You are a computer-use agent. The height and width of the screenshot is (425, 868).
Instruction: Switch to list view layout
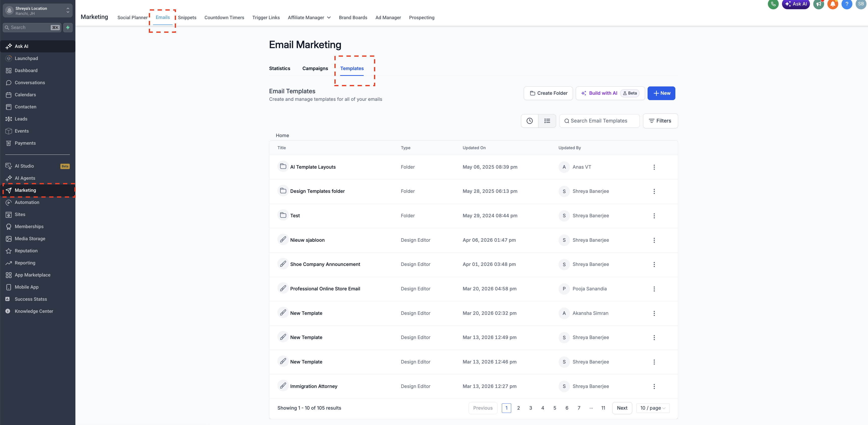click(x=547, y=121)
